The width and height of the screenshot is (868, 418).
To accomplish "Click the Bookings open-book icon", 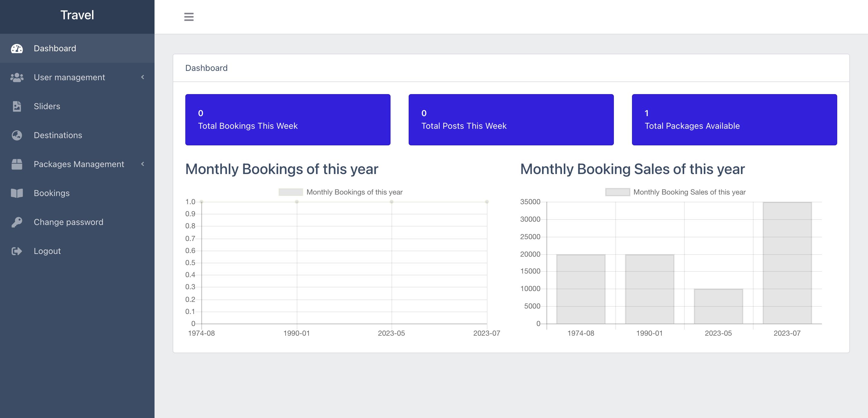I will coord(17,193).
